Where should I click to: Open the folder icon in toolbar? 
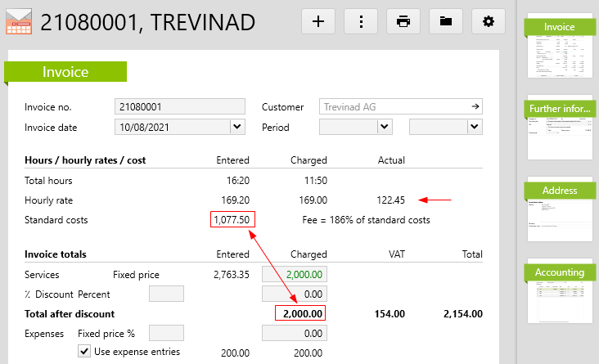pos(446,21)
